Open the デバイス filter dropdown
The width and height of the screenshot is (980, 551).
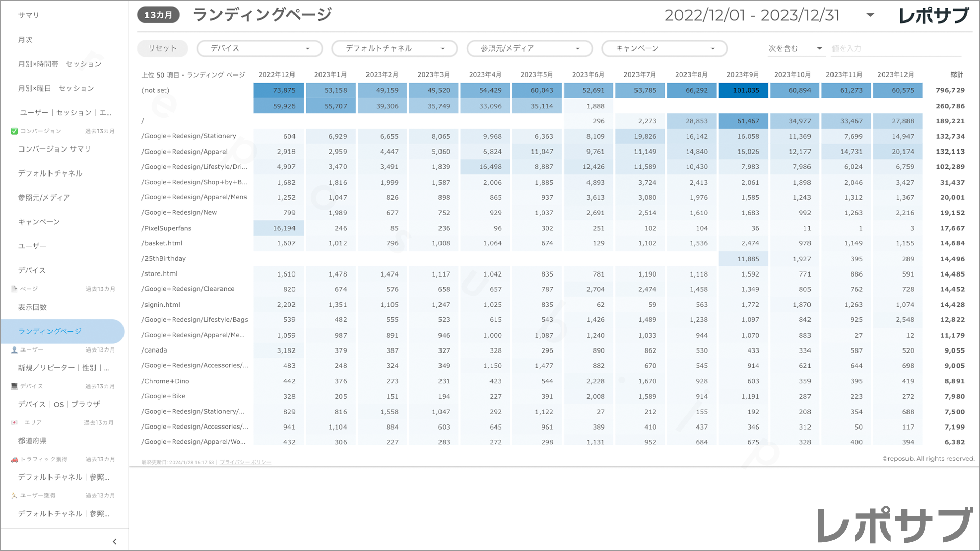point(259,48)
